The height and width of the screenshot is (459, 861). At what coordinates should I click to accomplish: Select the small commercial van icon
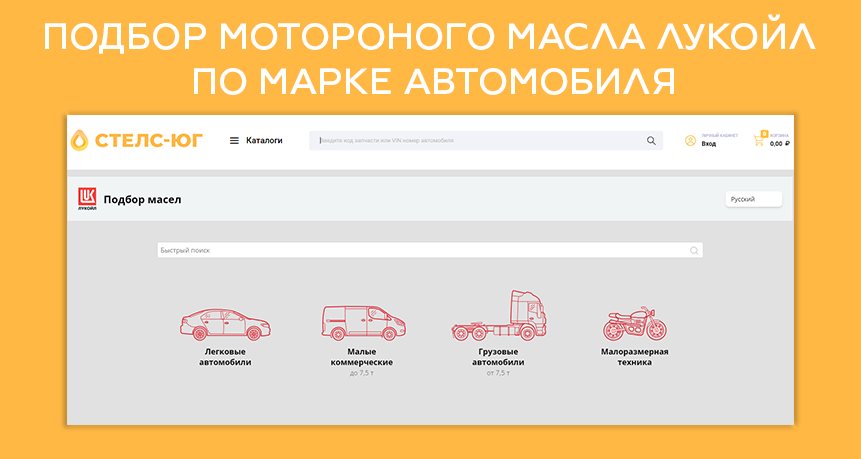[363, 323]
